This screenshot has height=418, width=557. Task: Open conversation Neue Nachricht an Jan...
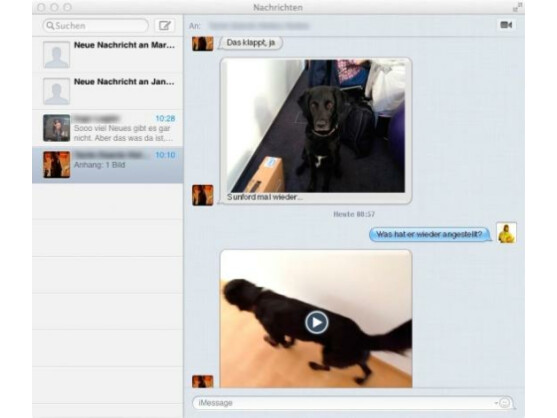pyautogui.click(x=108, y=91)
